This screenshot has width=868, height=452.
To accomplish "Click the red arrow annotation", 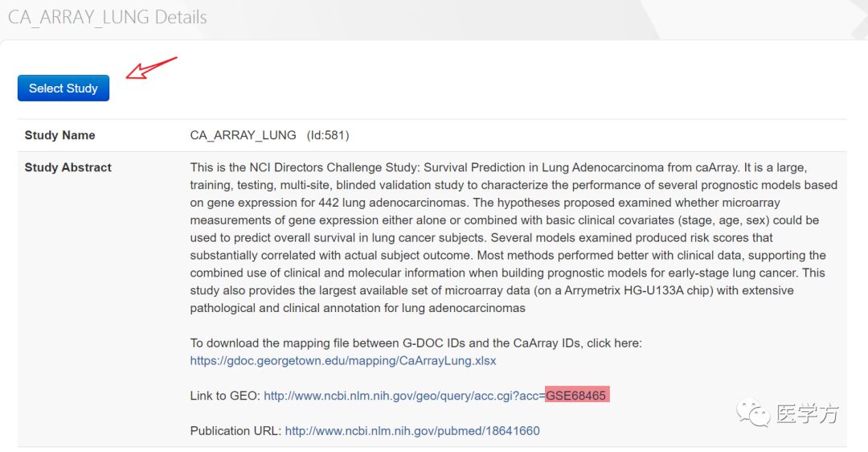I will tap(151, 68).
